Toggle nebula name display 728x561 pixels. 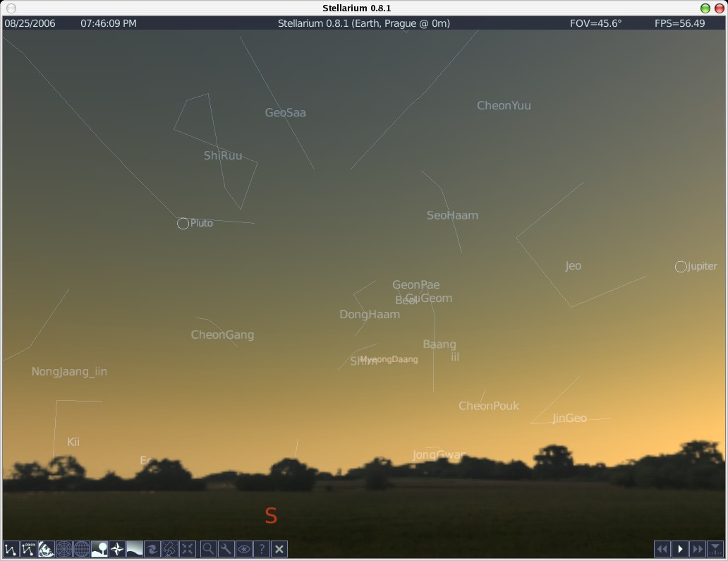click(x=152, y=548)
